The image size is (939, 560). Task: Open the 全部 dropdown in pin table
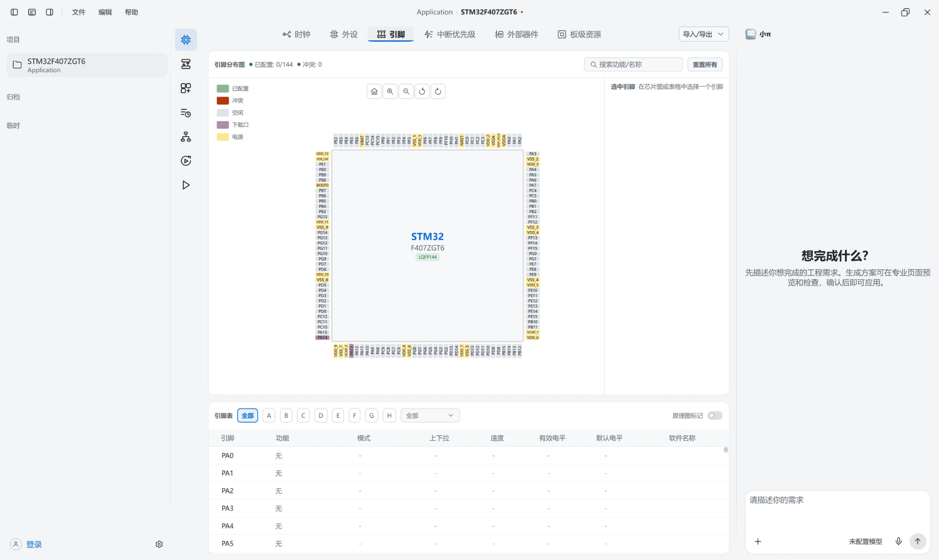click(x=430, y=415)
